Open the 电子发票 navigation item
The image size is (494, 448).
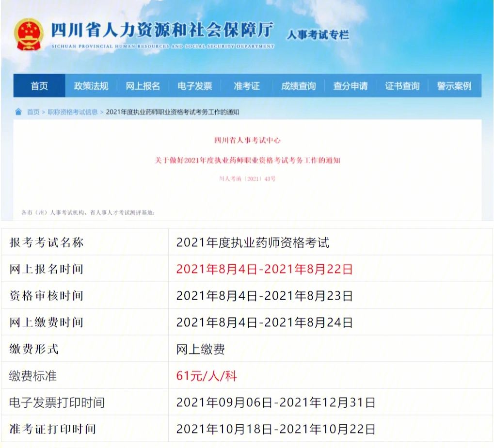(x=196, y=86)
